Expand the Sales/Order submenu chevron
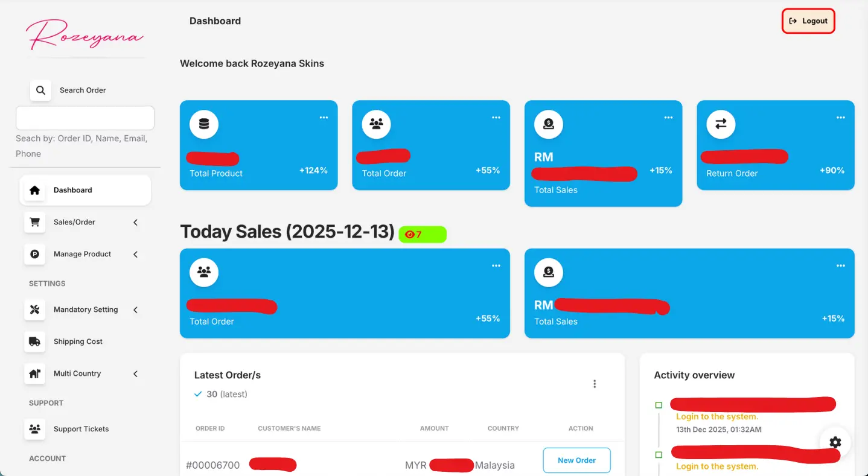This screenshot has height=476, width=868. (x=135, y=223)
